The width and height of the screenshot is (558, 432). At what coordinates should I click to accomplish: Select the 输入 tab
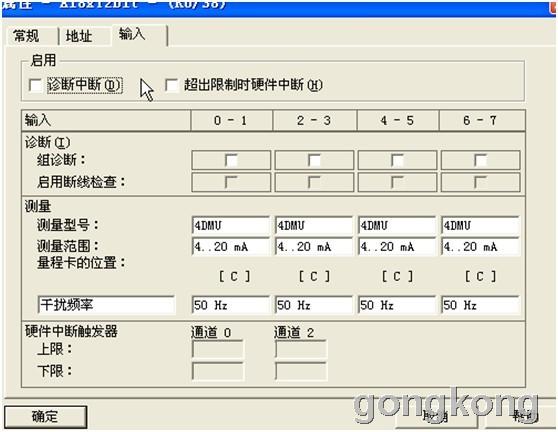pos(140,35)
